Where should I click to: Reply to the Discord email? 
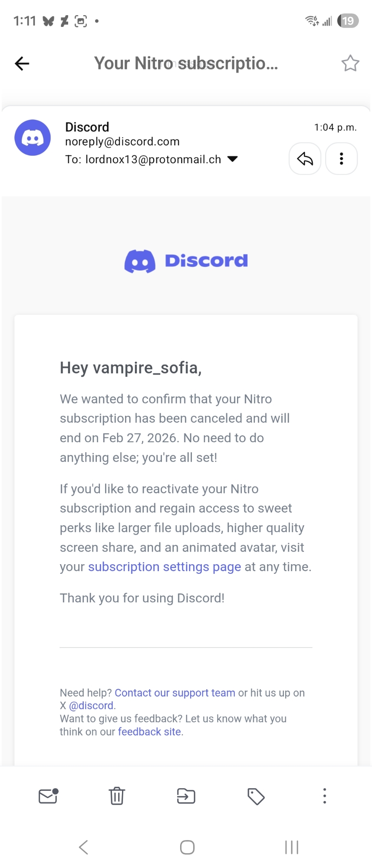(305, 159)
